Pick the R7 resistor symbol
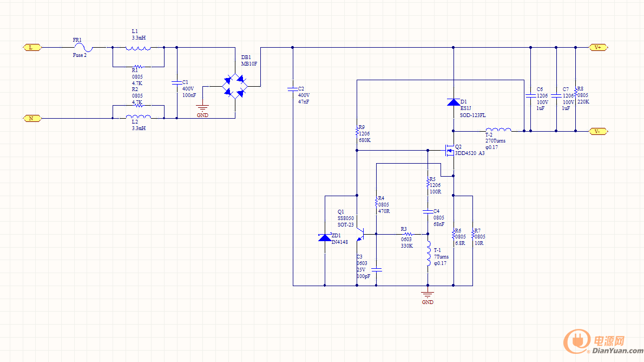 473,235
